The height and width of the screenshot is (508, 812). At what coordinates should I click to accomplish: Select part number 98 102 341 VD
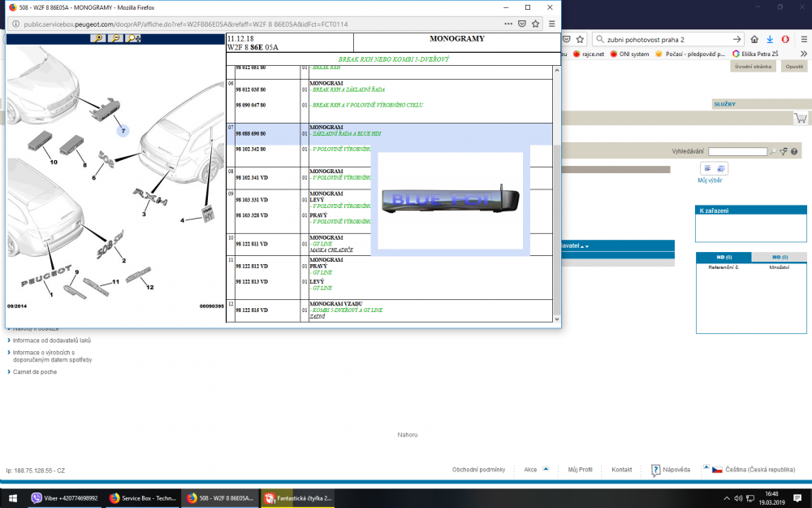tap(252, 178)
